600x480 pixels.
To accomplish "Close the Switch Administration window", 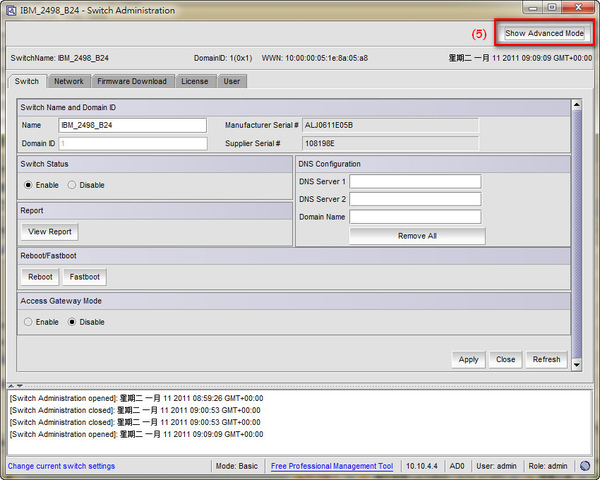I will click(578, 7).
